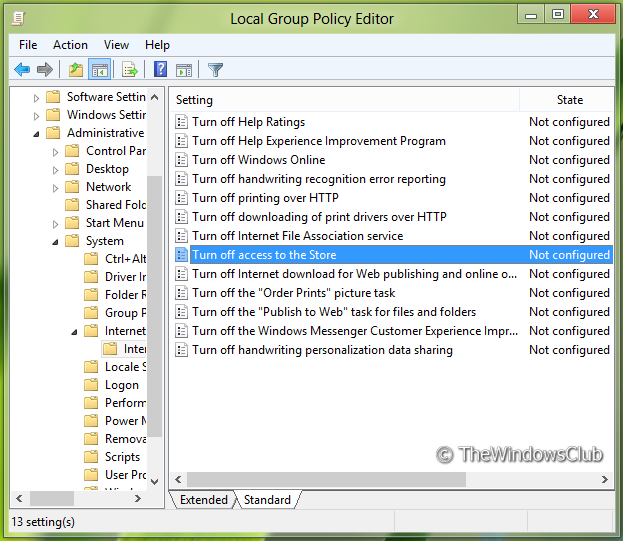The width and height of the screenshot is (623, 541).
Task: Open the Action menu
Action: pyautogui.click(x=70, y=45)
